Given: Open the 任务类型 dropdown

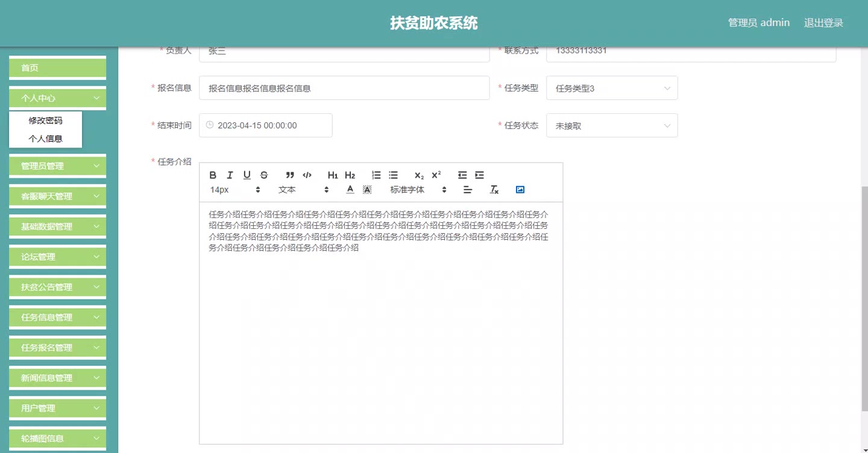Looking at the screenshot, I should [612, 89].
